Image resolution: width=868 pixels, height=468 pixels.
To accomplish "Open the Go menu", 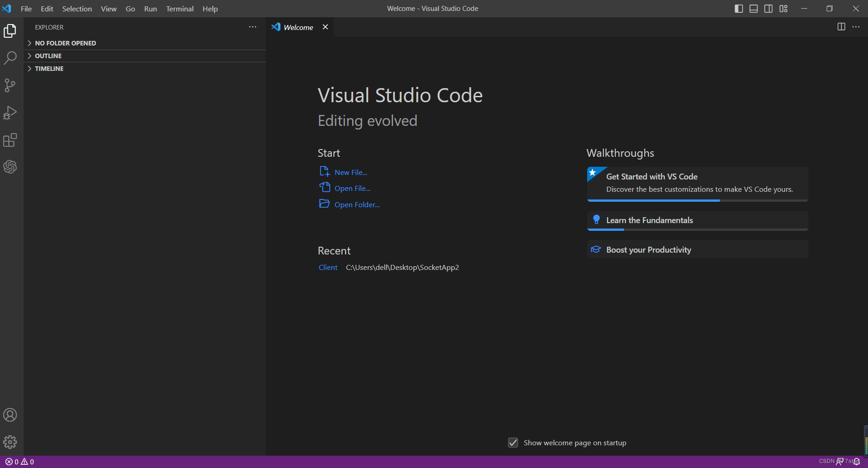I will [130, 9].
